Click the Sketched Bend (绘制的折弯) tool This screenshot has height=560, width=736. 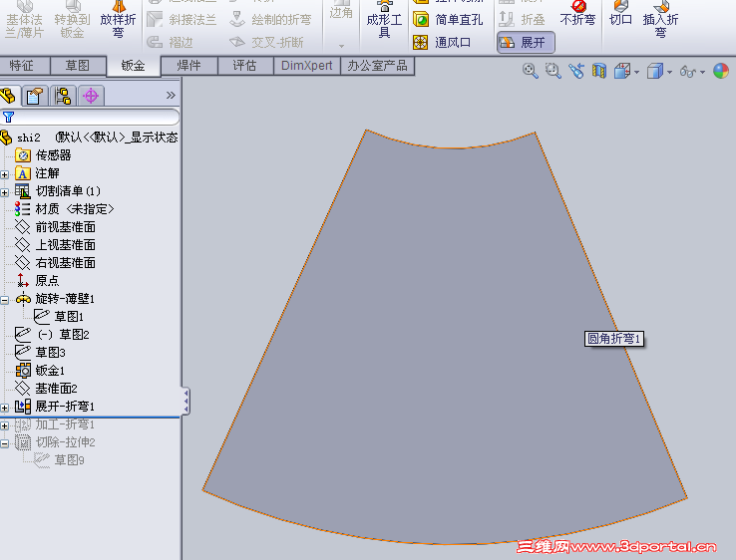(270, 19)
